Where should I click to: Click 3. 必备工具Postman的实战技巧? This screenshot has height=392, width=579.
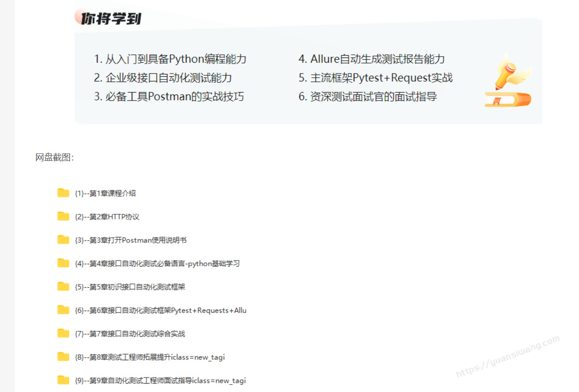pos(169,97)
